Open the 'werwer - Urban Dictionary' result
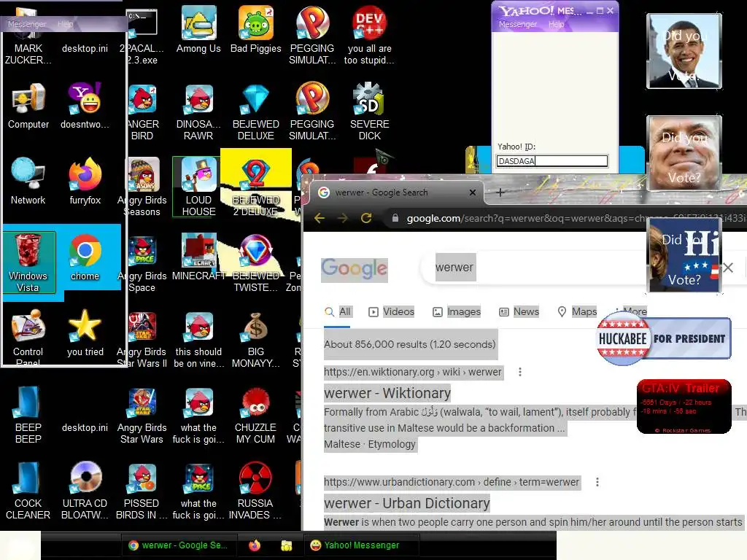 (407, 503)
